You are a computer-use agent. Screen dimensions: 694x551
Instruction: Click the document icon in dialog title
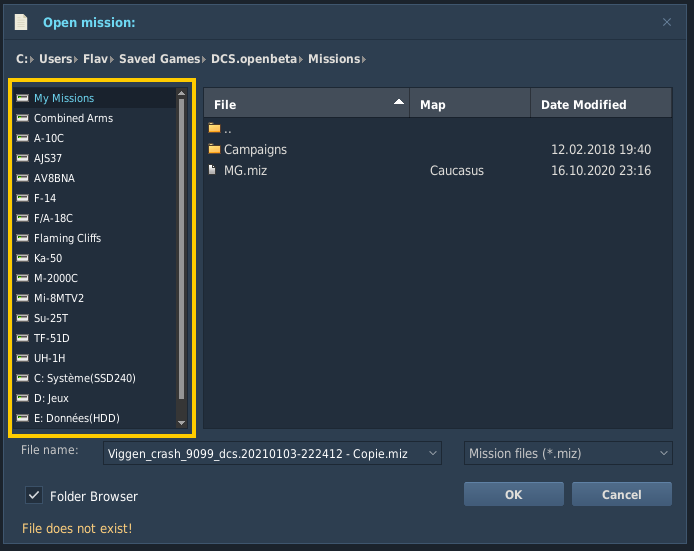(x=21, y=22)
